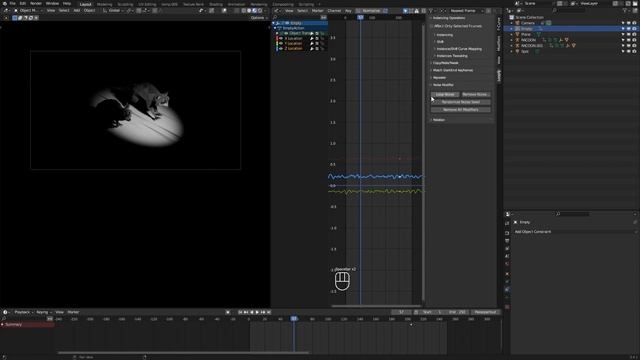Open the Render menu

coord(36,4)
